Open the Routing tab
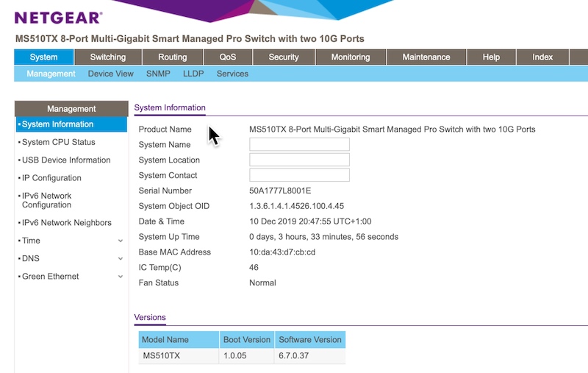Image resolution: width=588 pixels, height=373 pixels. [173, 57]
